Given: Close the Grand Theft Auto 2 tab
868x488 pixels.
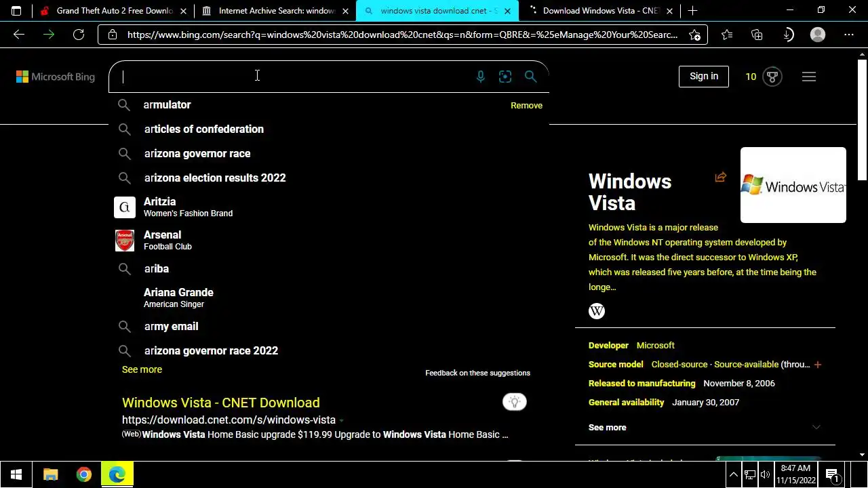Looking at the screenshot, I should tap(183, 11).
